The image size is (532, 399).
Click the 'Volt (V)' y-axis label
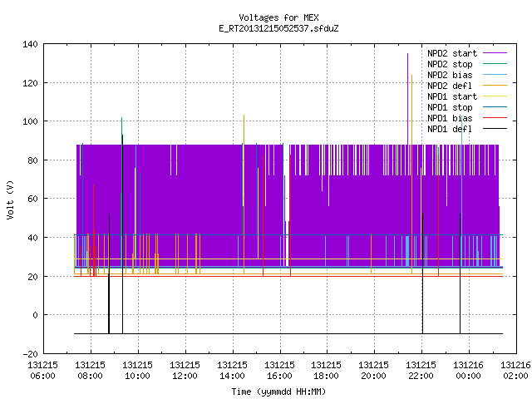10,199
